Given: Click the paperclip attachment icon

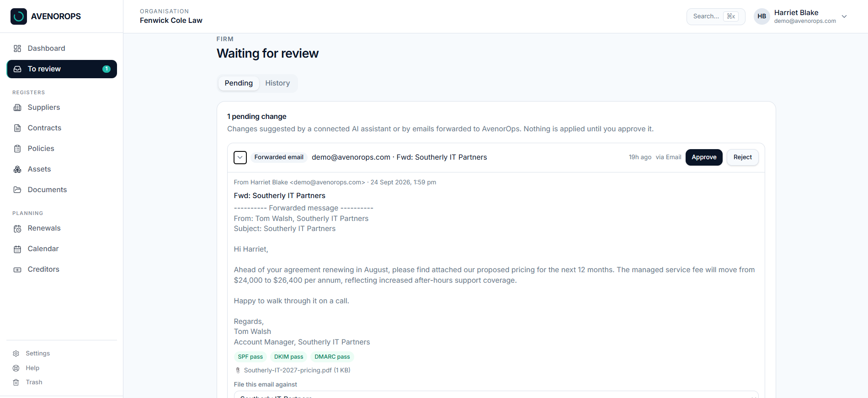Looking at the screenshot, I should (x=238, y=371).
